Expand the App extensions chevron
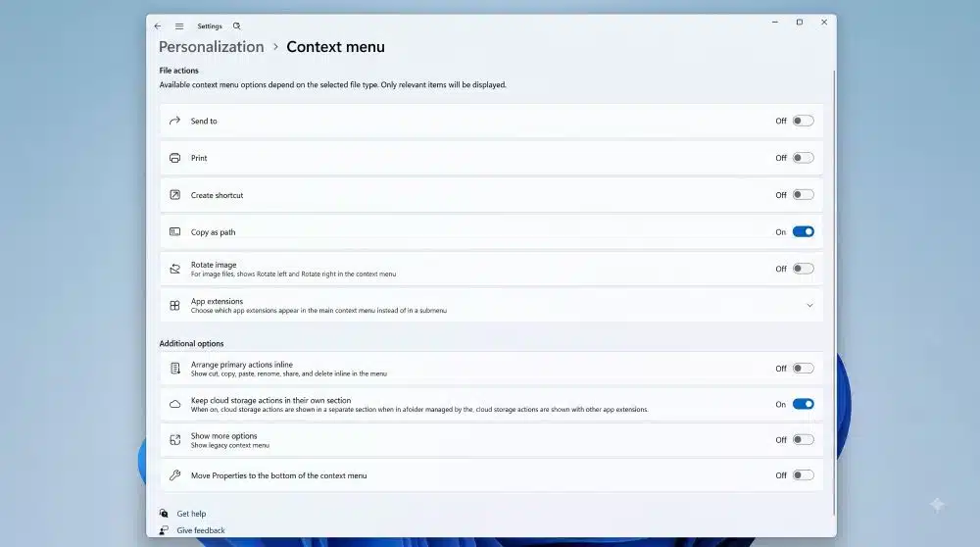 pos(809,306)
